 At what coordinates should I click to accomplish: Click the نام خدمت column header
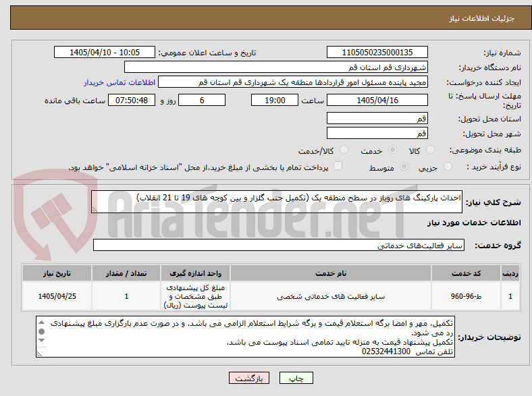[x=331, y=273]
